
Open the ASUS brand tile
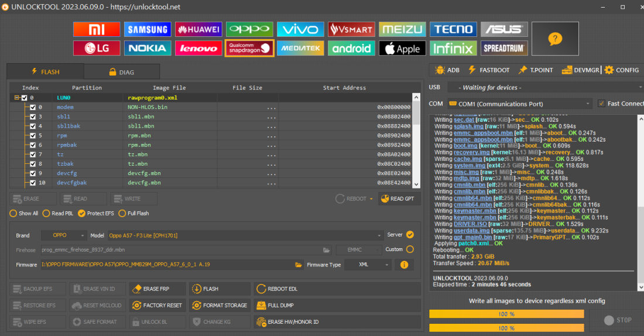coord(504,29)
